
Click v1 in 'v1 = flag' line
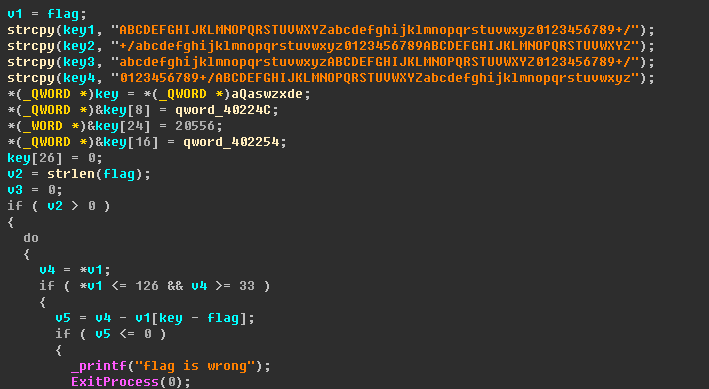pyautogui.click(x=15, y=14)
